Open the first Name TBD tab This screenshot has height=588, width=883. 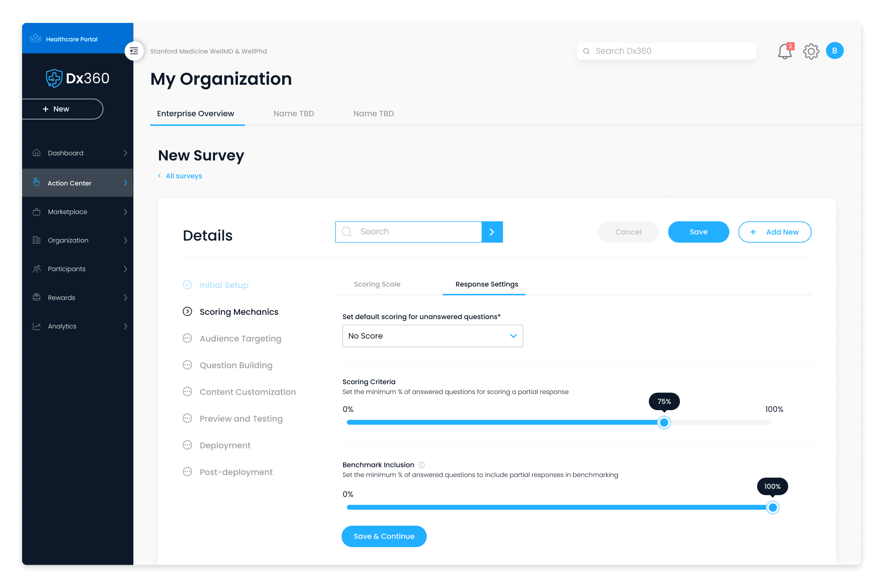point(294,113)
